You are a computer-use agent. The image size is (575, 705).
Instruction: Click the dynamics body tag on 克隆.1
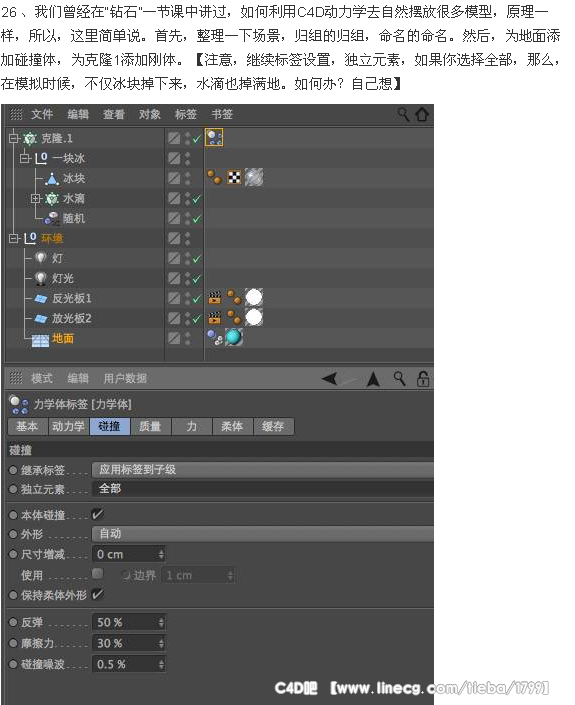(x=214, y=138)
